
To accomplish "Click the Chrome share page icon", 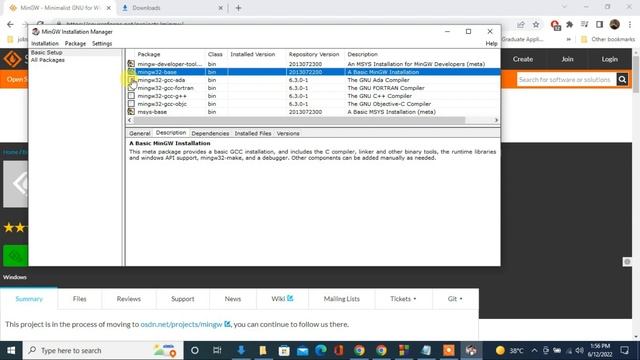I will click(x=521, y=25).
